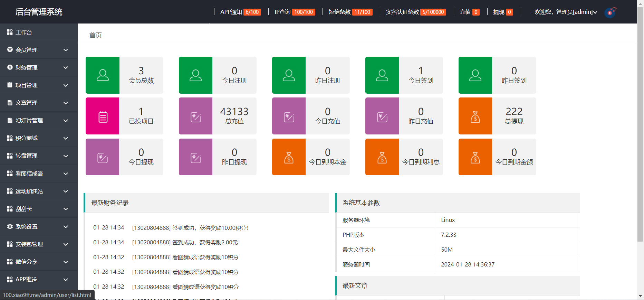The height and width of the screenshot is (300, 644).
Task: Expand the 运动加油站 menu chevron
Action: [x=66, y=191]
